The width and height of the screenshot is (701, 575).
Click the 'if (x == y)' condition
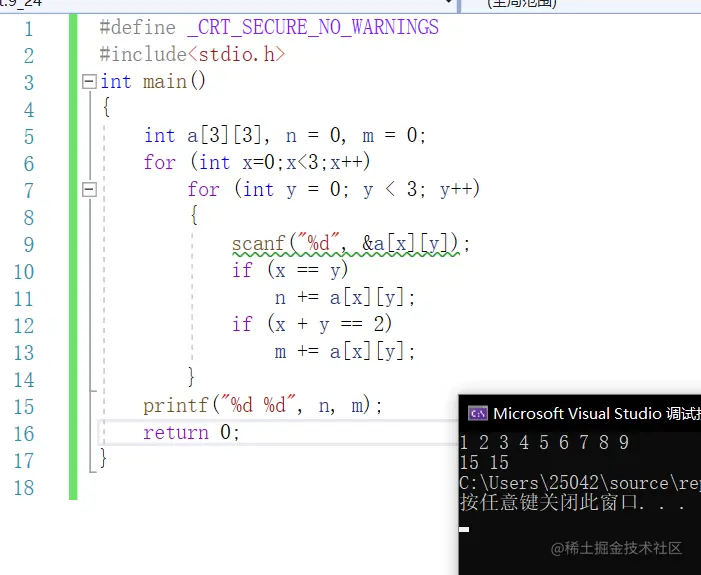[x=290, y=271]
